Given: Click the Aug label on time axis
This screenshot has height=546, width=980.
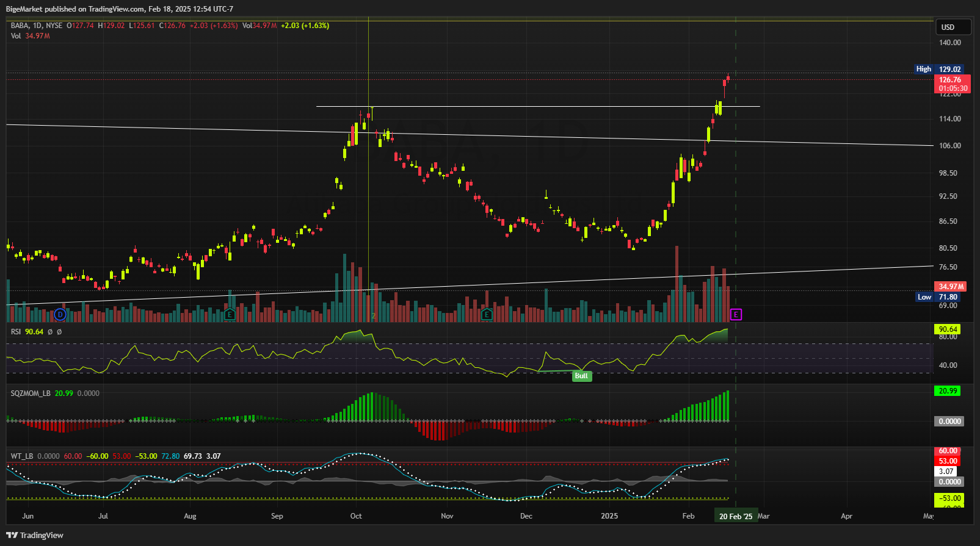Looking at the screenshot, I should click(x=190, y=516).
